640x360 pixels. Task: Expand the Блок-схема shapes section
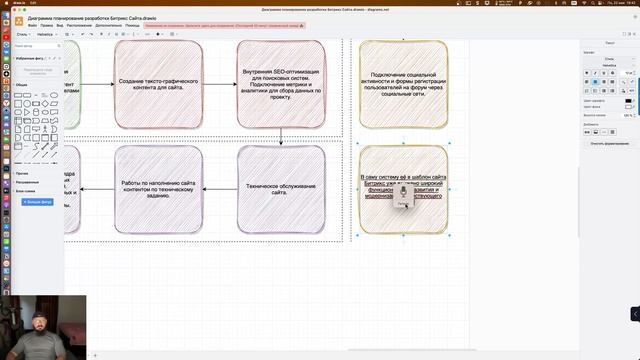tap(24, 191)
